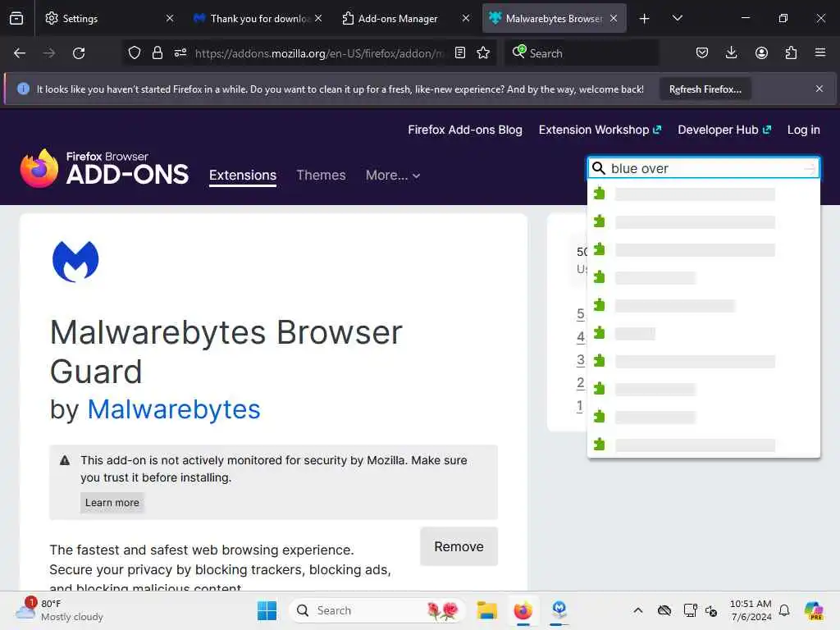Open the Downloads panel
Image resolution: width=840 pixels, height=630 pixels.
pyautogui.click(x=731, y=52)
